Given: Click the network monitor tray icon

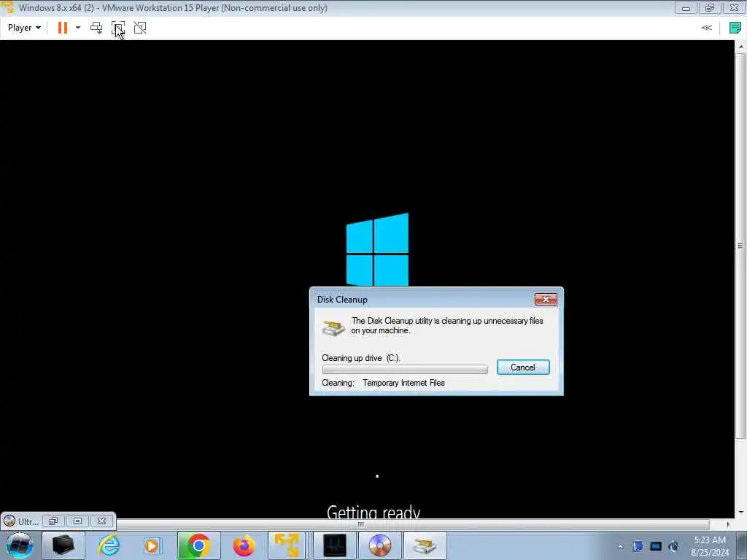Looking at the screenshot, I should (x=656, y=546).
